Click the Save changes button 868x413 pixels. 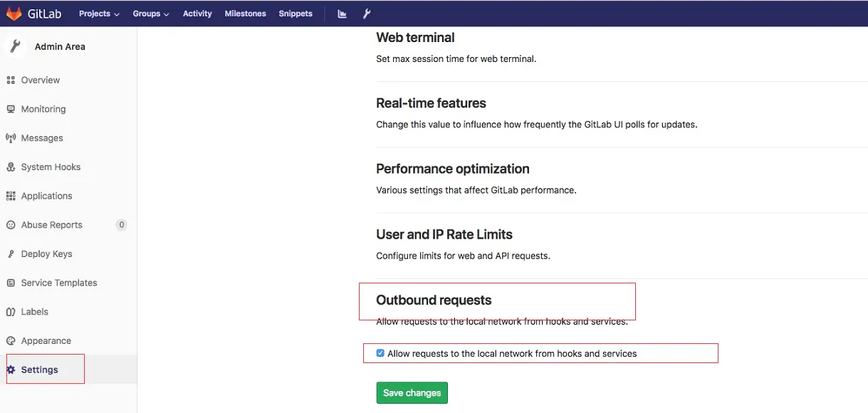[x=412, y=392]
